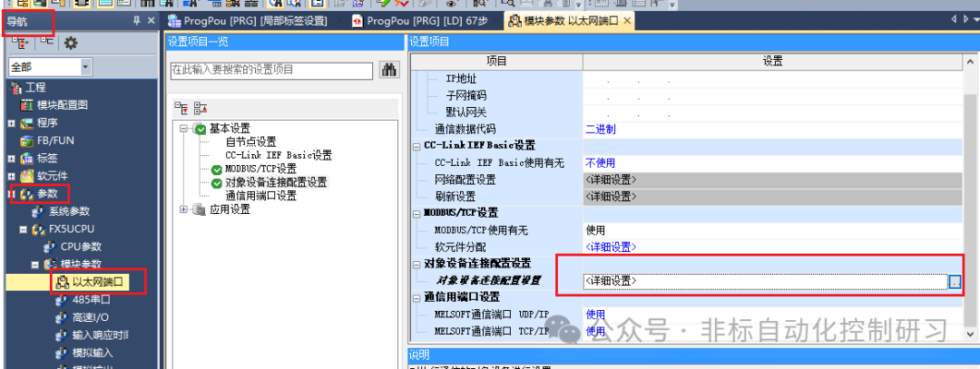
Task: Open 以太网端口 module parameter
Action: pos(97,282)
